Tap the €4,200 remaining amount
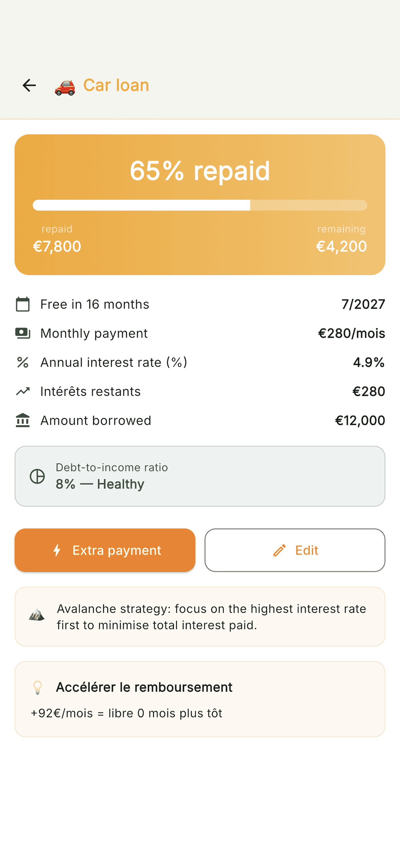The width and height of the screenshot is (400, 868). [x=341, y=246]
